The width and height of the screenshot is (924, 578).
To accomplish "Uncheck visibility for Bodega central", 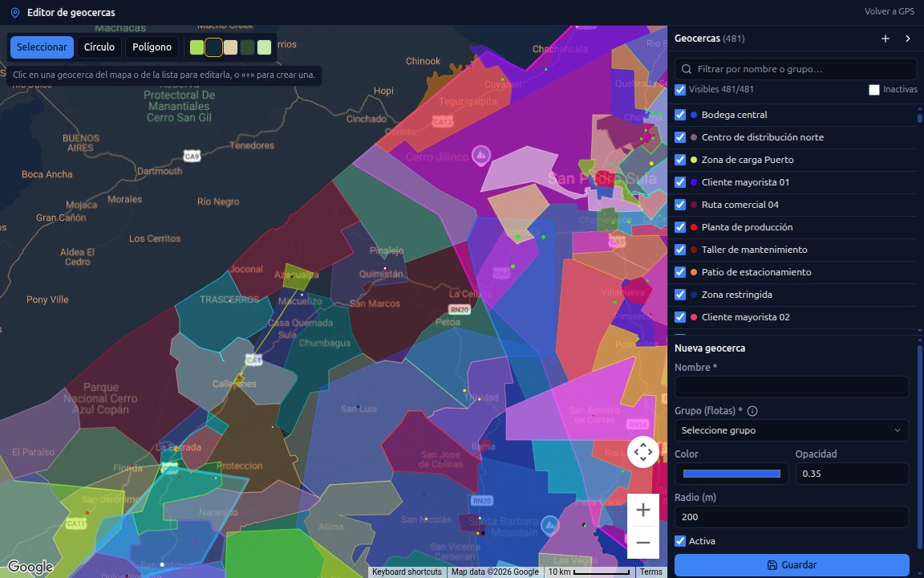I will pos(680,115).
